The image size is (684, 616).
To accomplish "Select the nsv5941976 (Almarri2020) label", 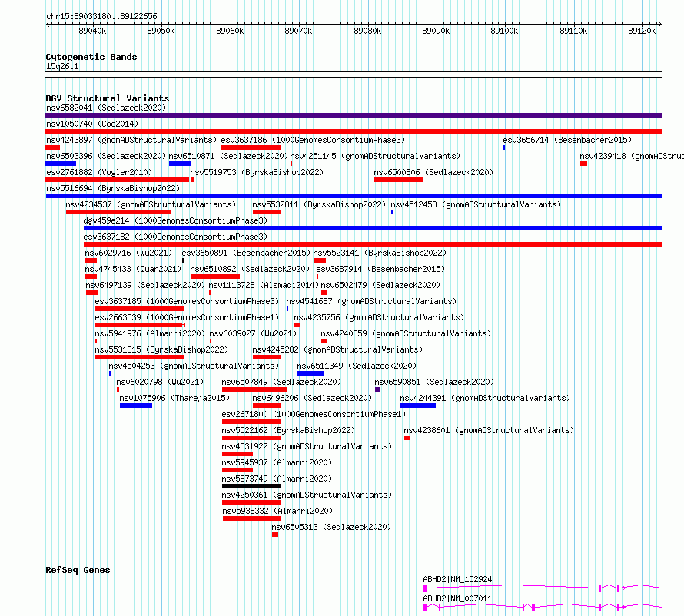I will (150, 333).
